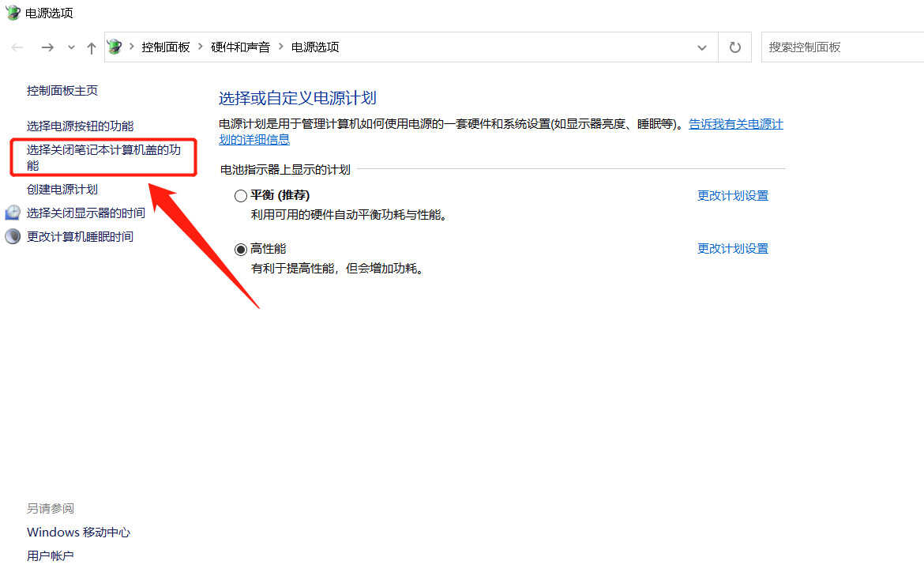
Task: Open 创建电源计划 link
Action: pyautogui.click(x=62, y=190)
